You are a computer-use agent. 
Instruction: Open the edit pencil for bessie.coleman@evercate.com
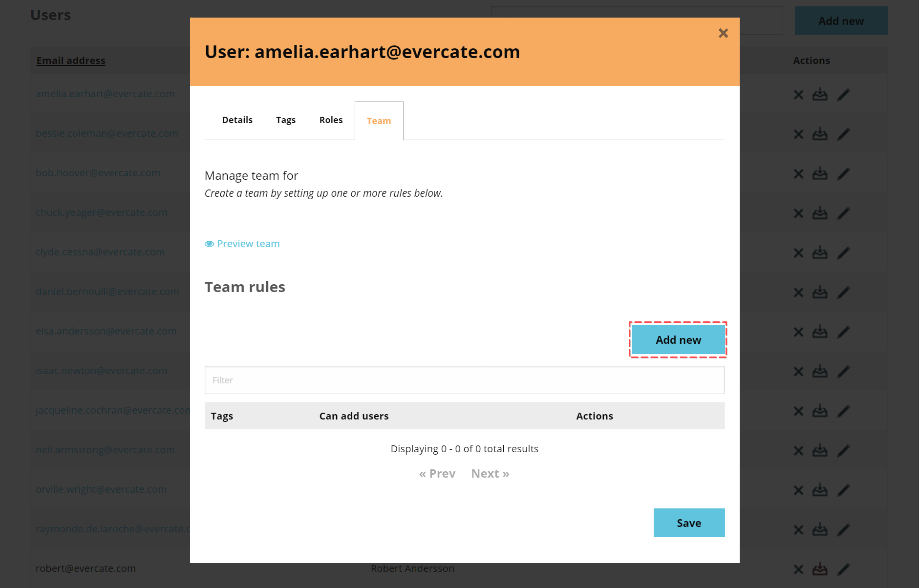tap(844, 133)
